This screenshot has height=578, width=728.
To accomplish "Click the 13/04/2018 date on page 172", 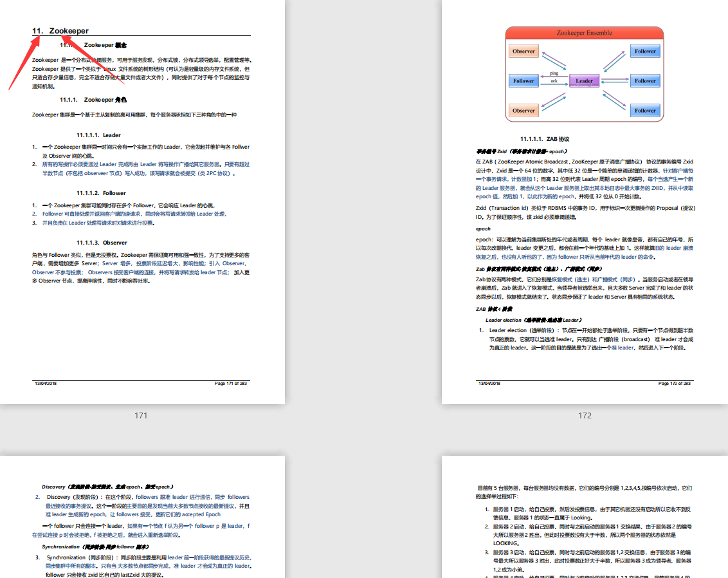I will pyautogui.click(x=489, y=384).
